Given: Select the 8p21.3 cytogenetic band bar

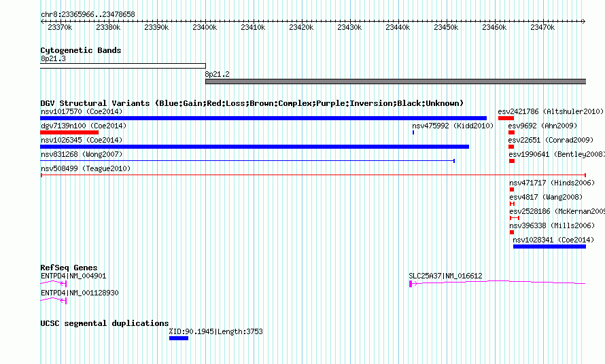Looking at the screenshot, I should (x=123, y=66).
